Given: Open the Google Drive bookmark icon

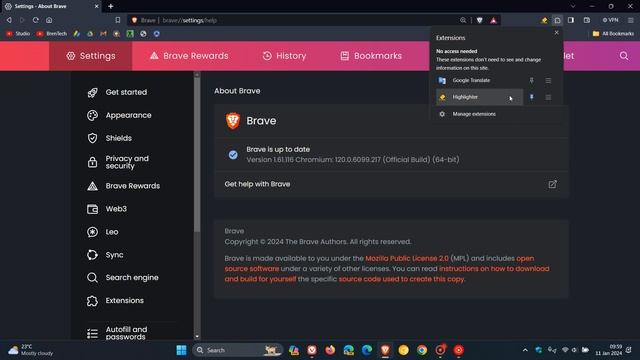Looking at the screenshot, I should [90, 34].
